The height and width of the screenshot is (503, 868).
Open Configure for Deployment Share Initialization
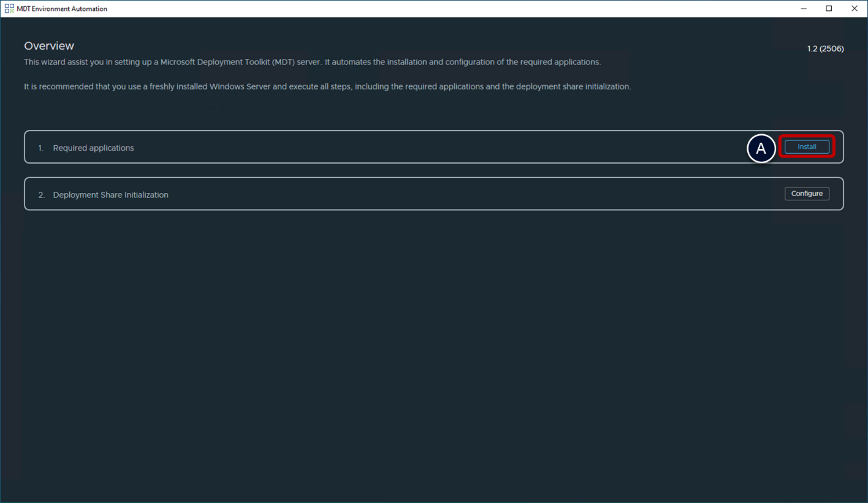[x=807, y=194]
